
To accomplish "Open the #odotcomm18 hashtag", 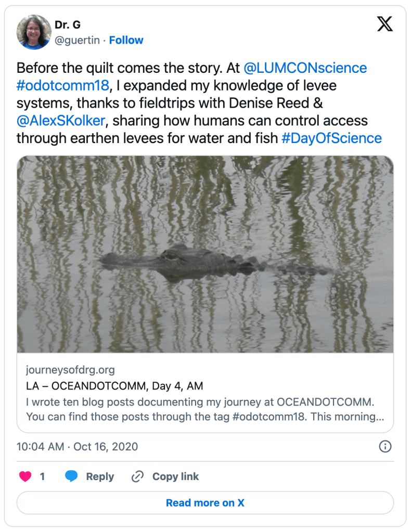I will pos(62,86).
